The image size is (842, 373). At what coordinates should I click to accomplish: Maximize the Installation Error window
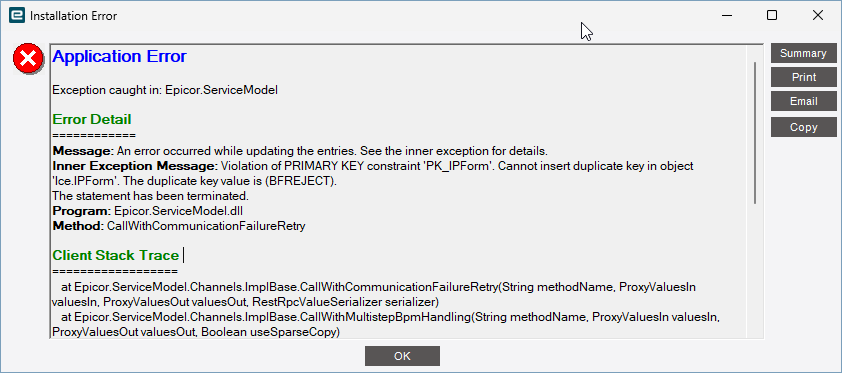772,16
